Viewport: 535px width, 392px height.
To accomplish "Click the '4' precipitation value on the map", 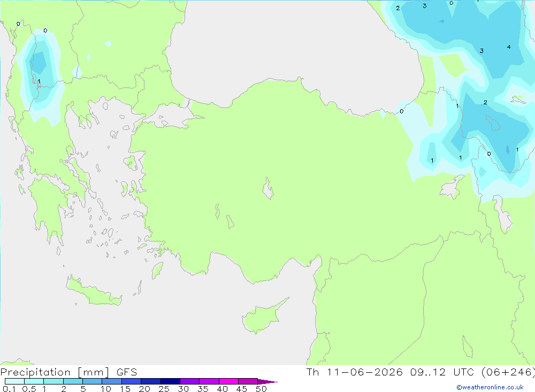I will click(509, 47).
